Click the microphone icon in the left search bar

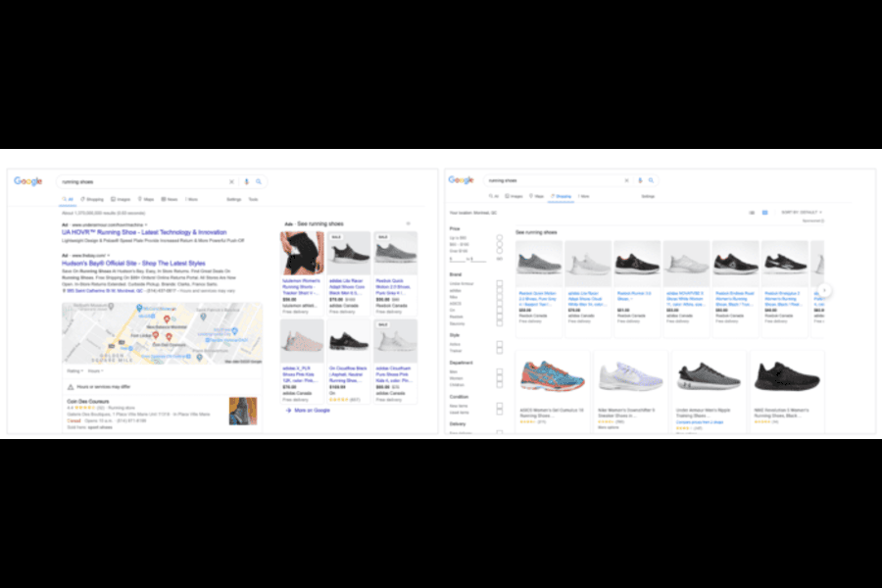point(245,181)
